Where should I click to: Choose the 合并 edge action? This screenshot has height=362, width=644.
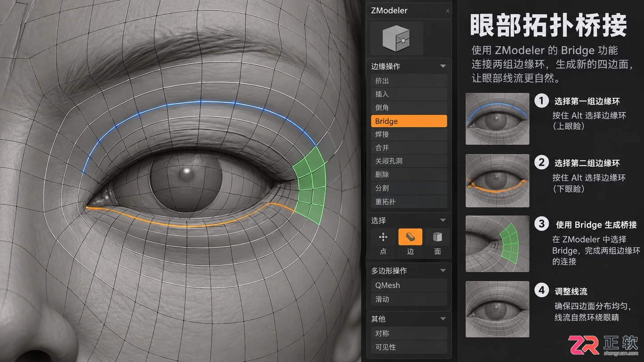(x=409, y=148)
